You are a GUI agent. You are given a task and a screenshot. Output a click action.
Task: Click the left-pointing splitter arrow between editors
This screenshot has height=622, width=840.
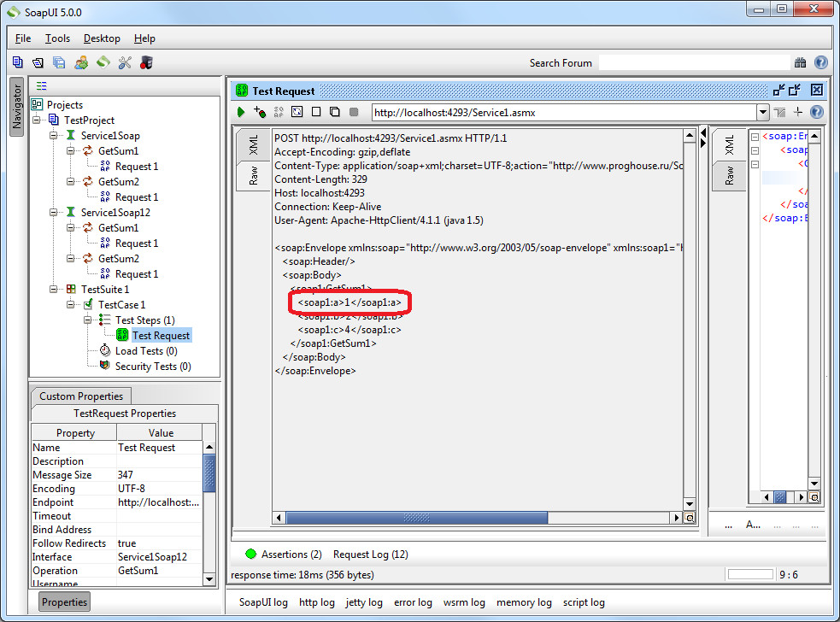[703, 132]
